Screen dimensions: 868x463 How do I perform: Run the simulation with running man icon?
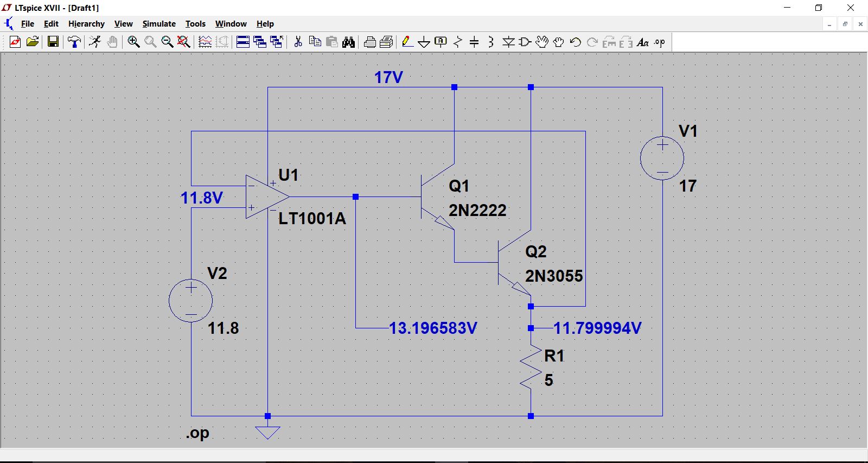click(x=95, y=42)
